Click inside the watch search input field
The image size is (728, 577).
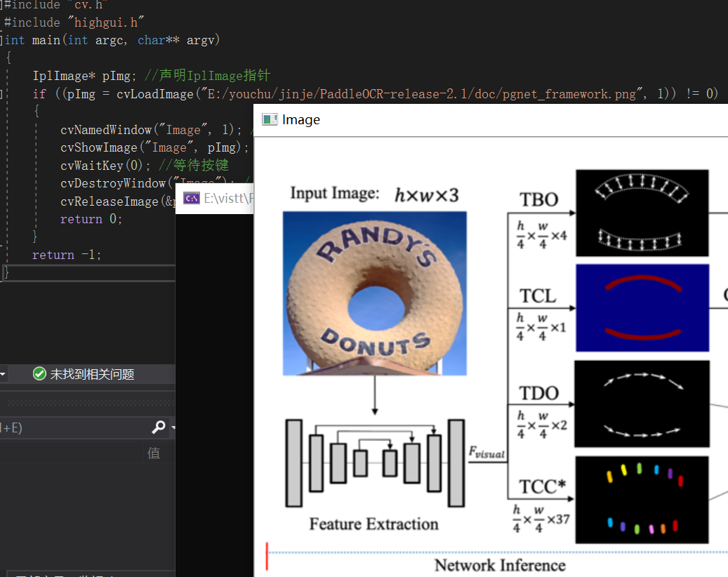point(70,427)
